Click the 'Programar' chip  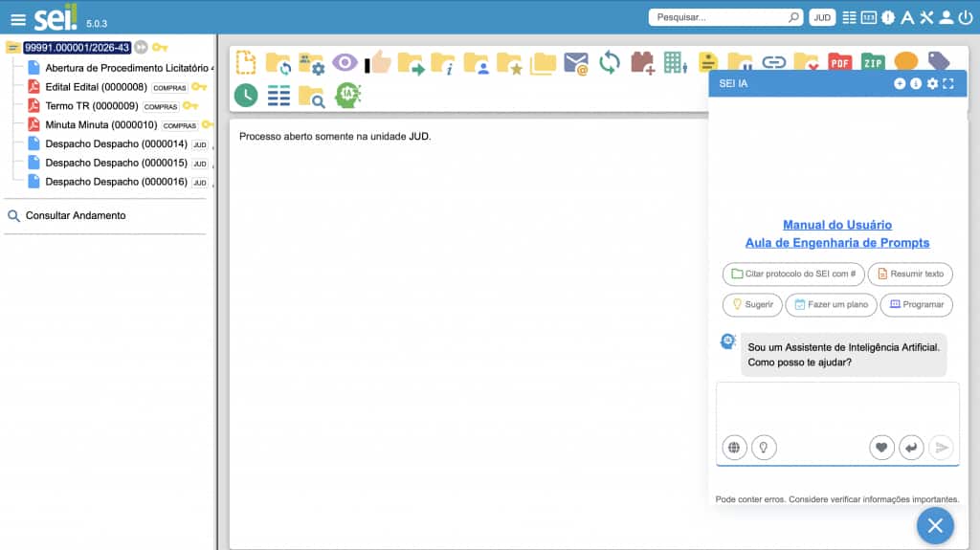[x=916, y=304]
